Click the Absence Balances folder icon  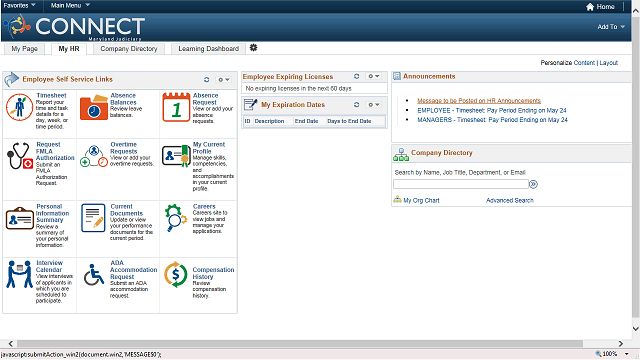94,108
